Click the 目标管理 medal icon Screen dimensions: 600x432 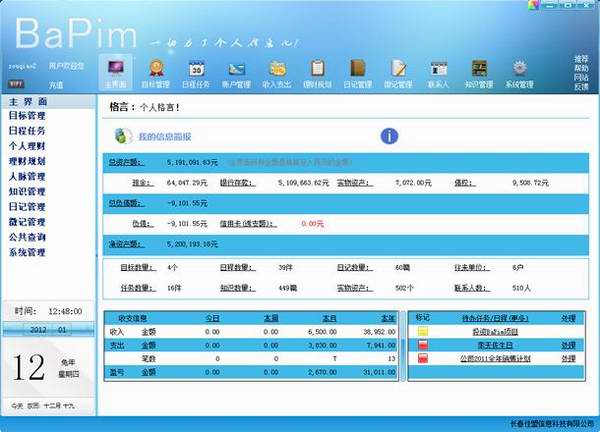tap(155, 70)
